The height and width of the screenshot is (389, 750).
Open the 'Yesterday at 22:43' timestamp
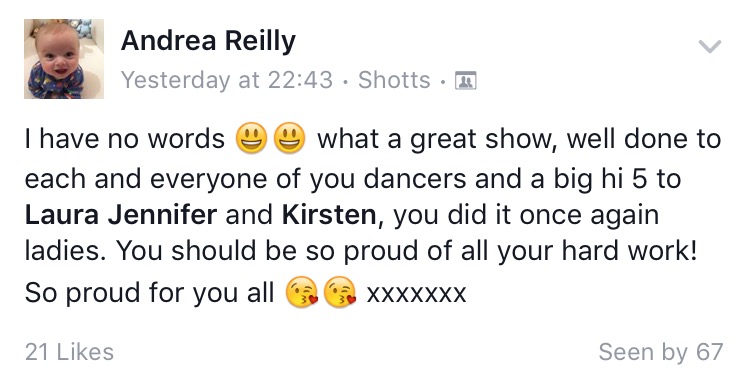tap(227, 80)
